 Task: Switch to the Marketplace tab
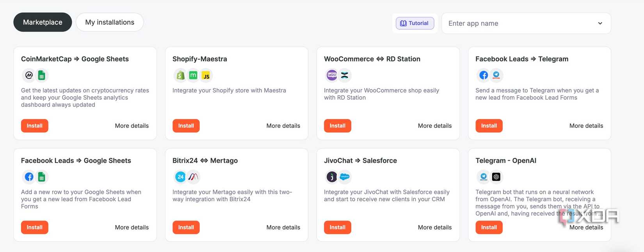pos(43,22)
